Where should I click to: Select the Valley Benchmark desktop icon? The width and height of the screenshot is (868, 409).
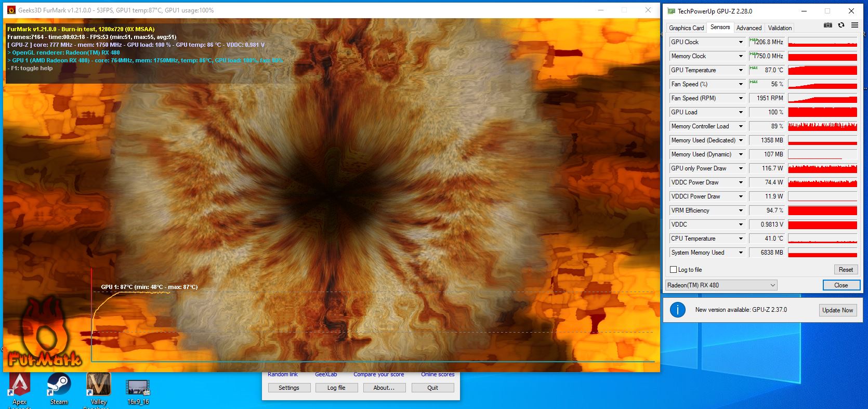click(98, 389)
